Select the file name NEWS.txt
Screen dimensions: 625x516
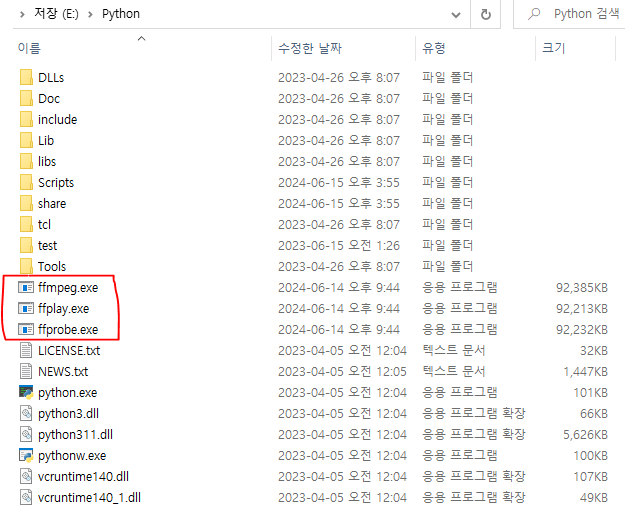[63, 371]
